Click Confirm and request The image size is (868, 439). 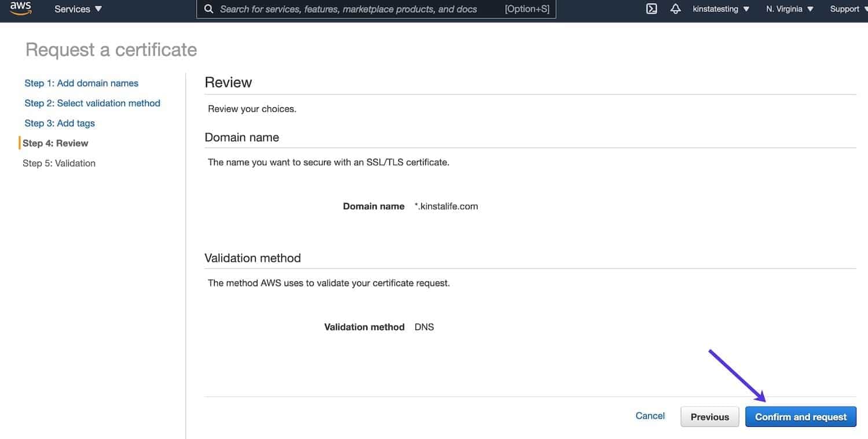[800, 416]
